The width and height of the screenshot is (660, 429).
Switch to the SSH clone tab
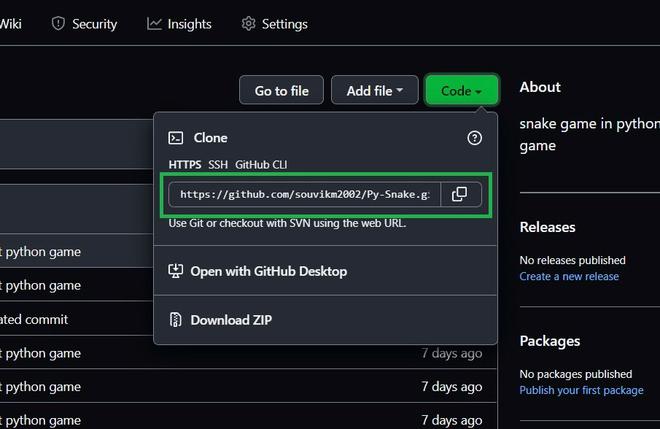coord(218,165)
